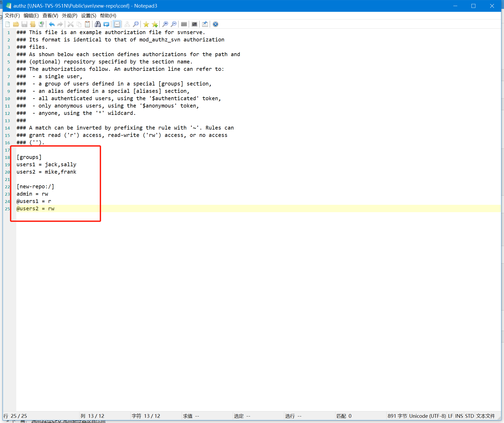The image size is (504, 423).
Task: Open encoding selector Unicode (UTF-8)
Action: (427, 416)
